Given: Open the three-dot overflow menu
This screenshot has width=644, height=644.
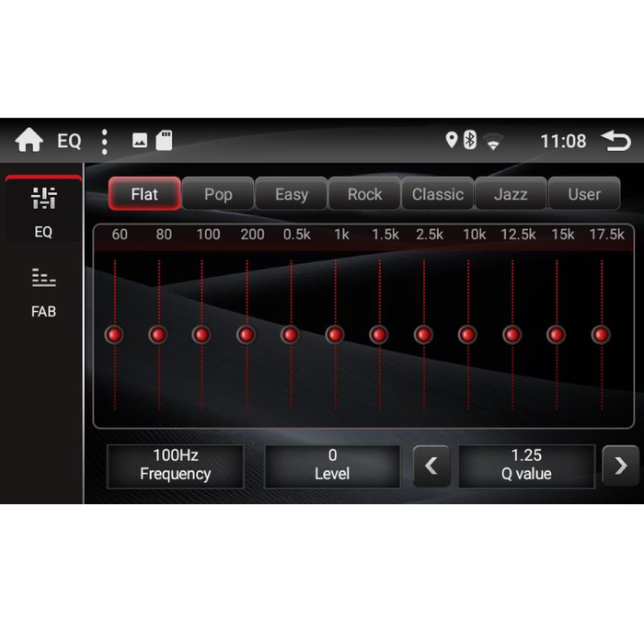Looking at the screenshot, I should click(x=105, y=141).
